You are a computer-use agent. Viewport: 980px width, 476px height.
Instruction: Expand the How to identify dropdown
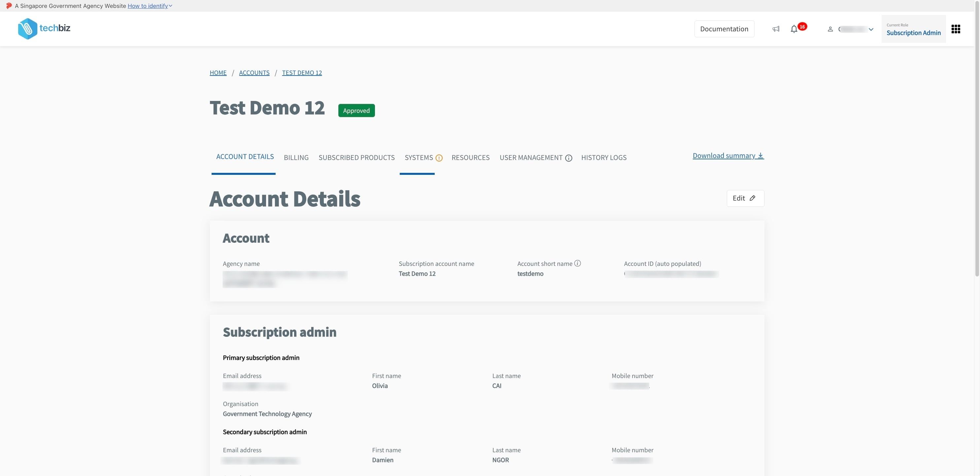pyautogui.click(x=150, y=6)
